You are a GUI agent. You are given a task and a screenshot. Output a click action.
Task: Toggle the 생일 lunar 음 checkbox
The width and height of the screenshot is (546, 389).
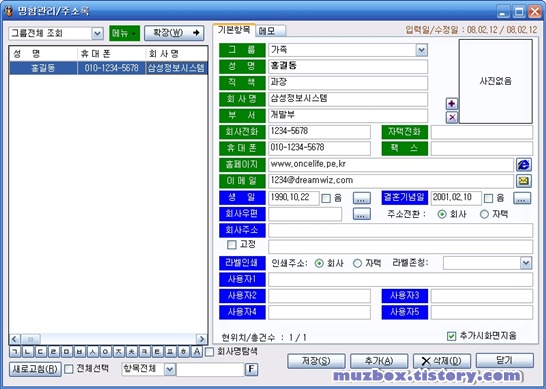tap(326, 199)
